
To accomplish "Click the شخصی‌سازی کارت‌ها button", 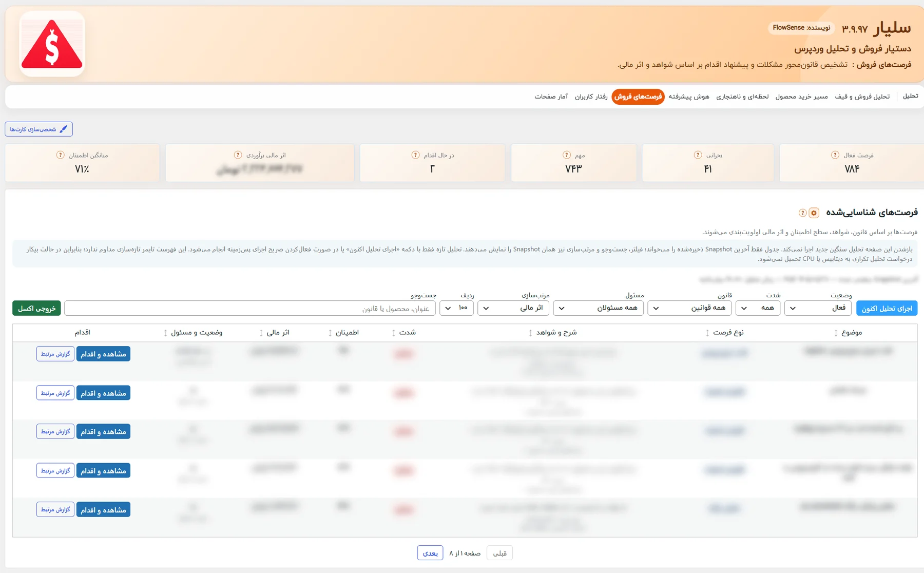I will tap(38, 129).
